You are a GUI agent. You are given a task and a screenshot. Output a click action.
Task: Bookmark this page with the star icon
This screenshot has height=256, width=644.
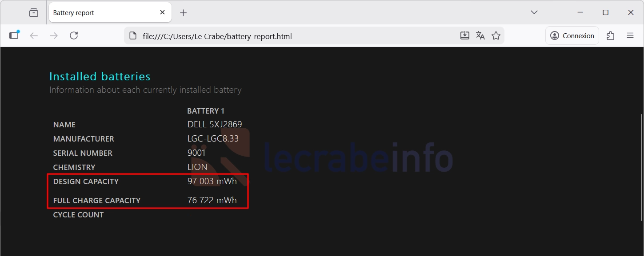click(x=496, y=36)
